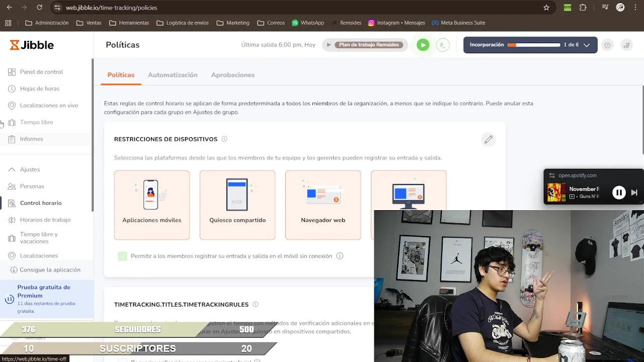Click the green glasses extension icon
This screenshot has width=644, height=362.
[x=568, y=8]
